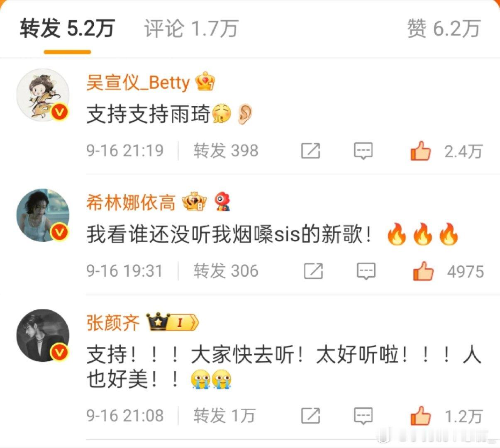500x448 pixels.
Task: Open the username link 希林娜依高
Action: point(131,203)
